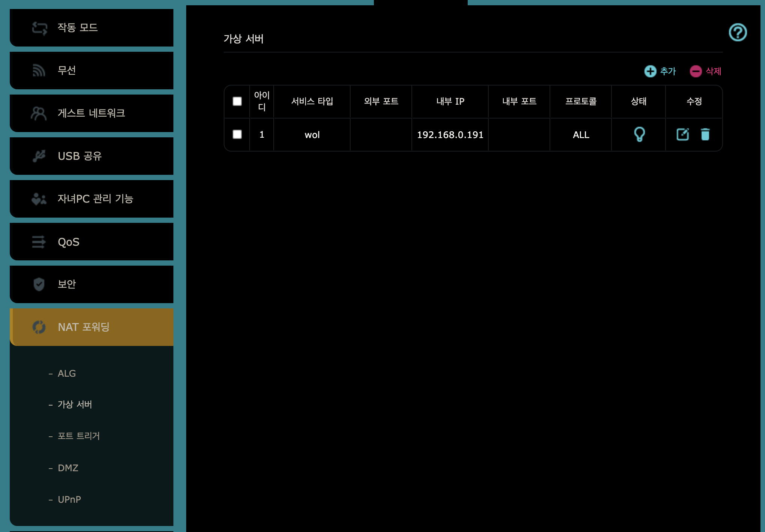This screenshot has width=765, height=532.
Task: Select the checkbox for entry 1
Action: (x=237, y=134)
